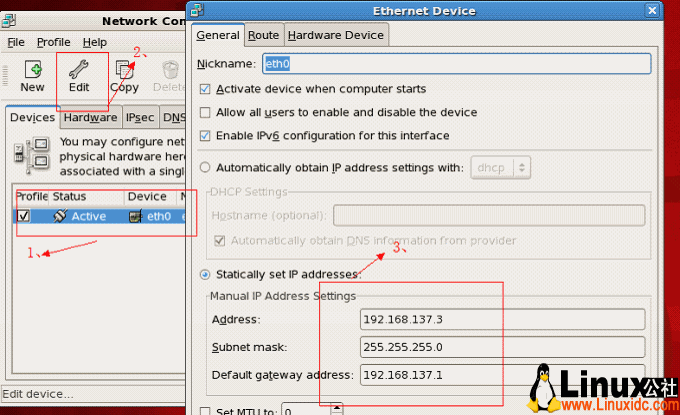Click the MTU value spinner arrows

(x=335, y=409)
